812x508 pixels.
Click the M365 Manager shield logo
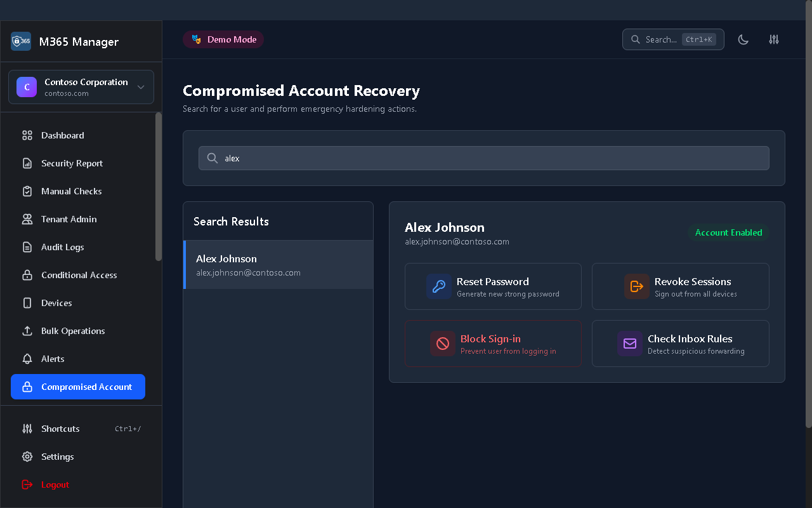[20, 41]
